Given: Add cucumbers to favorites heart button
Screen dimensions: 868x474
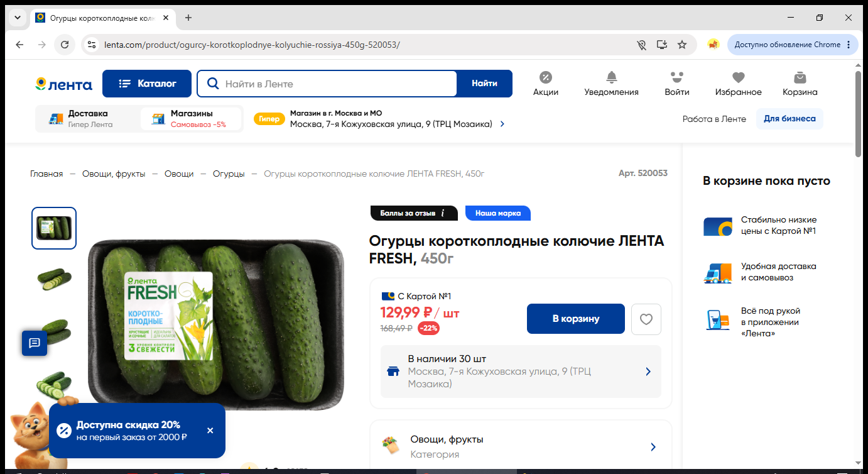Looking at the screenshot, I should pos(646,319).
